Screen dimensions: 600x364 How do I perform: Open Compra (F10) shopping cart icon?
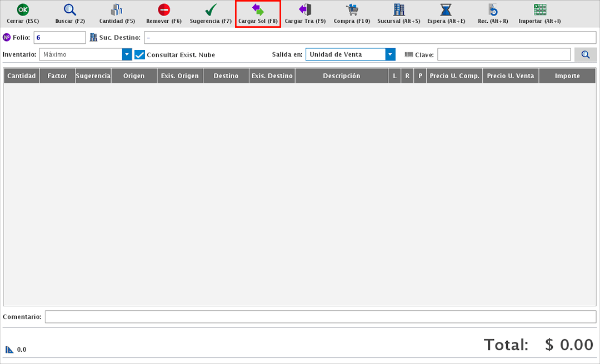click(352, 10)
